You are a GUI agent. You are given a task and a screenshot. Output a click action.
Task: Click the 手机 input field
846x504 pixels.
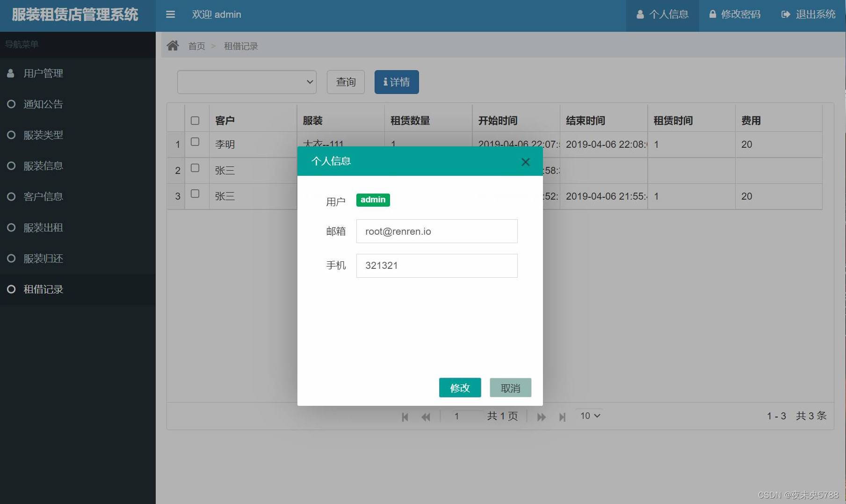pos(437,266)
